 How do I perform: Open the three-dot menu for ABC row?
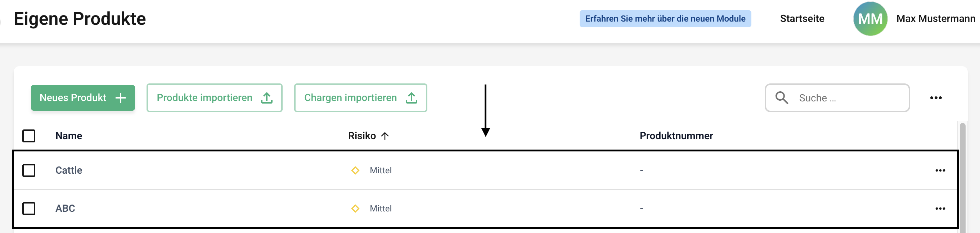coord(940,208)
